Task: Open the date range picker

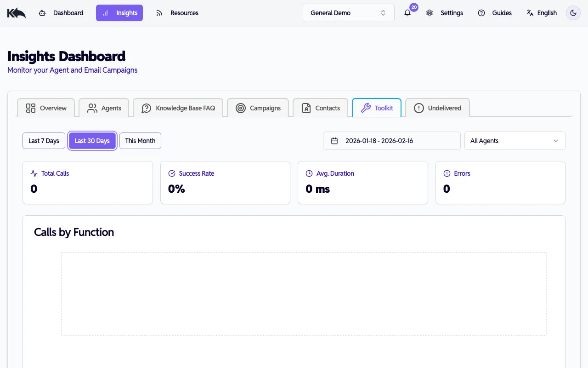Action: [391, 141]
